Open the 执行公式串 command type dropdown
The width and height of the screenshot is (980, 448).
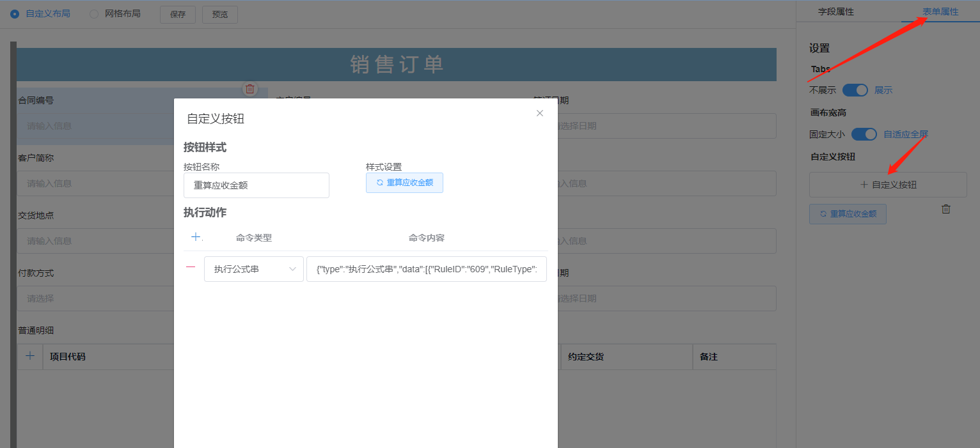253,269
